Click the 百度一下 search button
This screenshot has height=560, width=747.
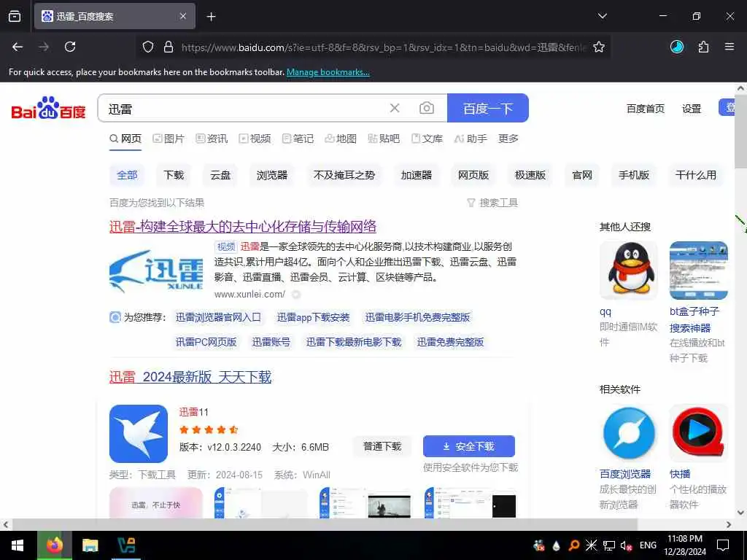coord(488,108)
